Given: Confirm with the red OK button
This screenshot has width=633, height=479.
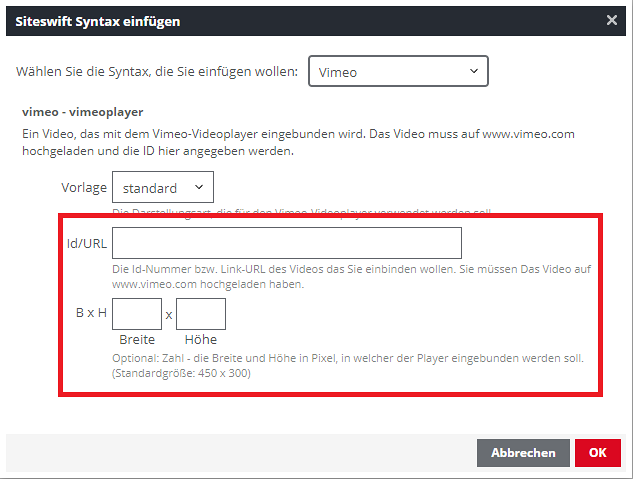Looking at the screenshot, I should [597, 452].
